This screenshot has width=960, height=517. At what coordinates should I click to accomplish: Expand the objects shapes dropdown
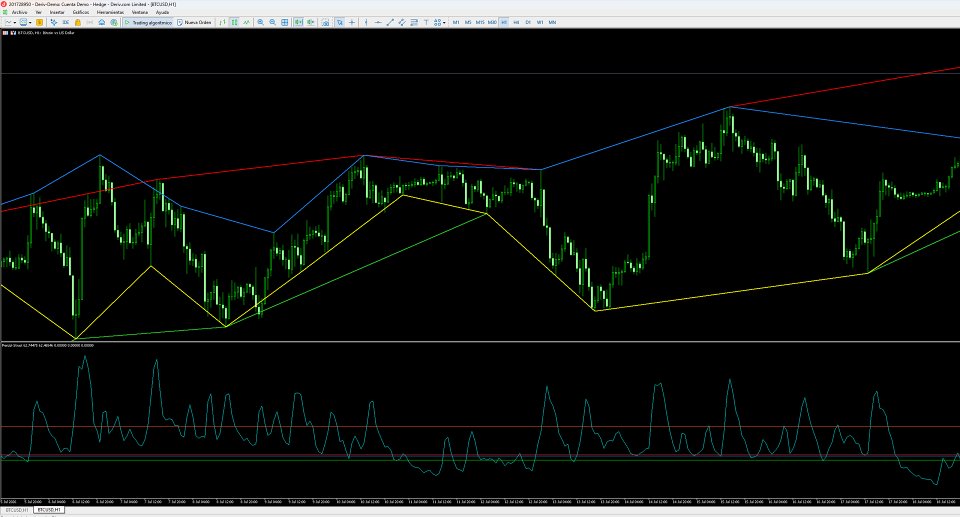(x=444, y=22)
